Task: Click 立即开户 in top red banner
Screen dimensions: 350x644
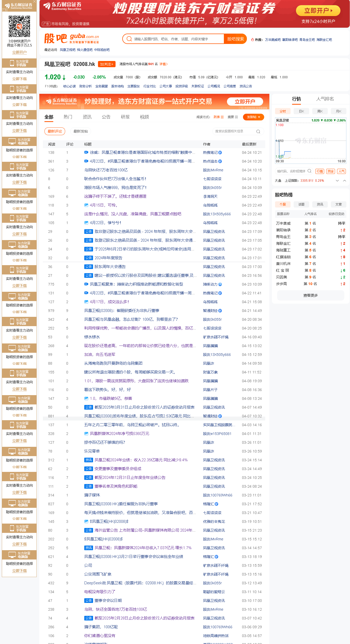Action: pyautogui.click(x=318, y=11)
